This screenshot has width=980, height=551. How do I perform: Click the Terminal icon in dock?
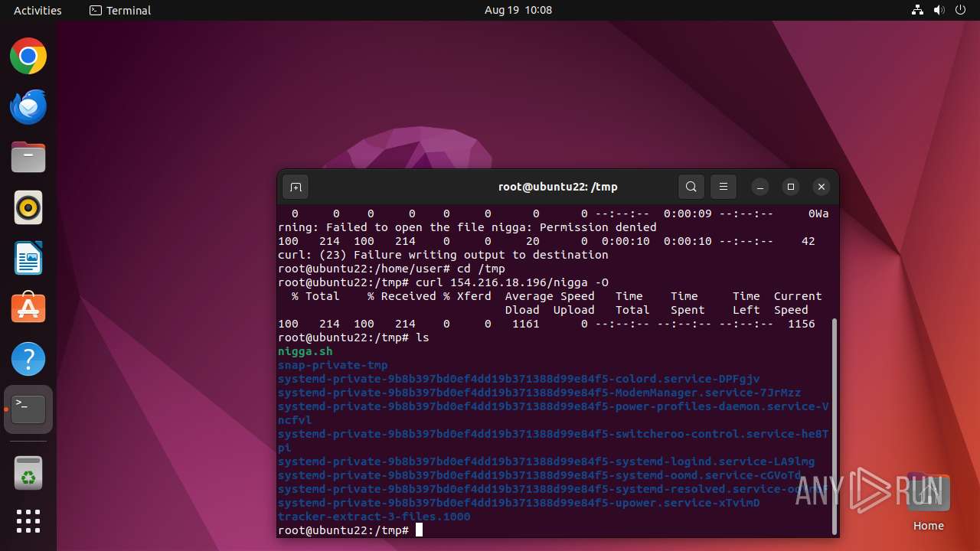pos(28,409)
